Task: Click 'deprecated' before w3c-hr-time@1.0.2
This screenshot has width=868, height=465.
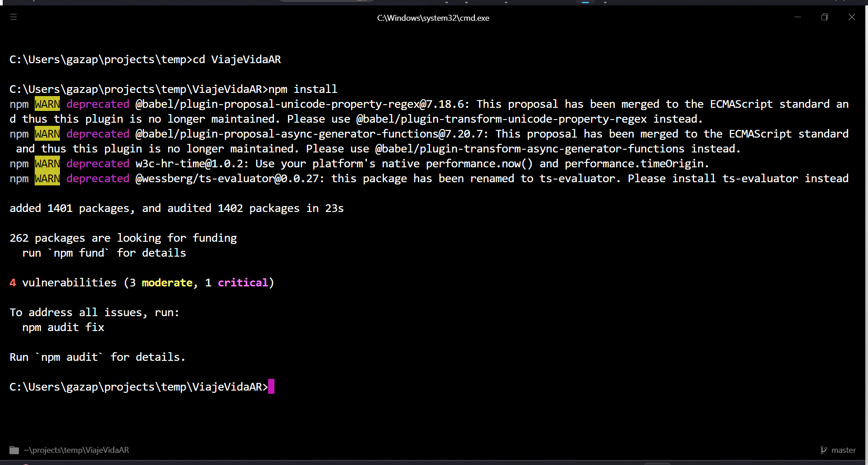Action: pyautogui.click(x=98, y=164)
